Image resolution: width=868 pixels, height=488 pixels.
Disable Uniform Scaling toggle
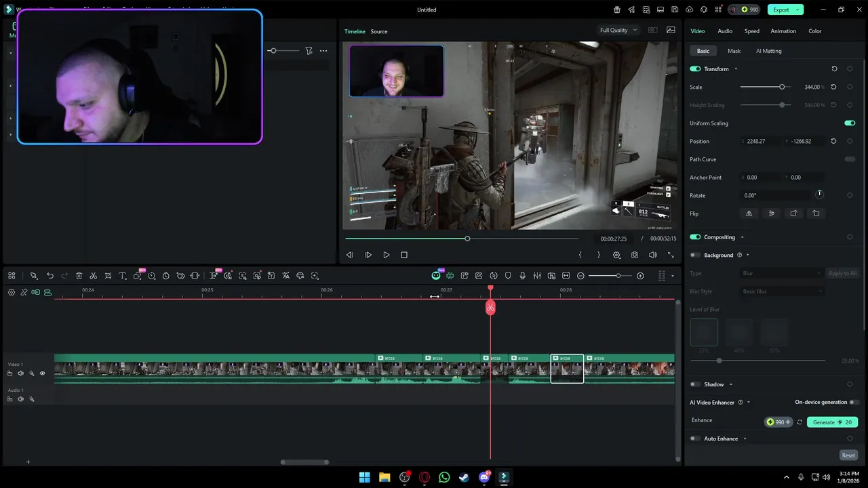click(850, 123)
